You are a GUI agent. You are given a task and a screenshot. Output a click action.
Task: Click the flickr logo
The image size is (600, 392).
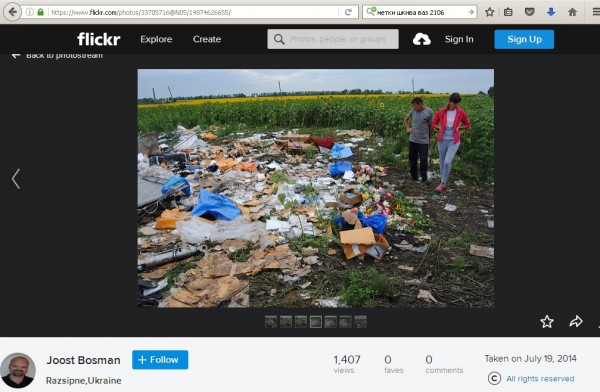point(99,39)
